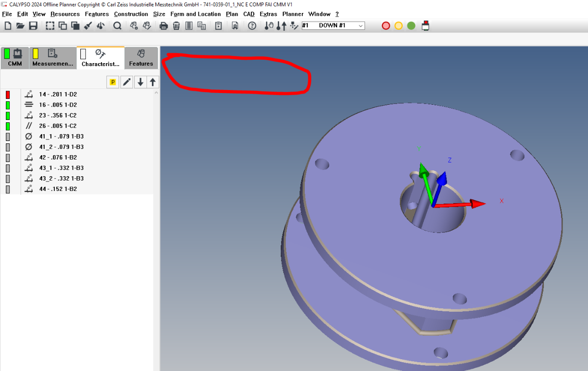Open the Construction menu
The height and width of the screenshot is (371, 588).
click(x=131, y=14)
